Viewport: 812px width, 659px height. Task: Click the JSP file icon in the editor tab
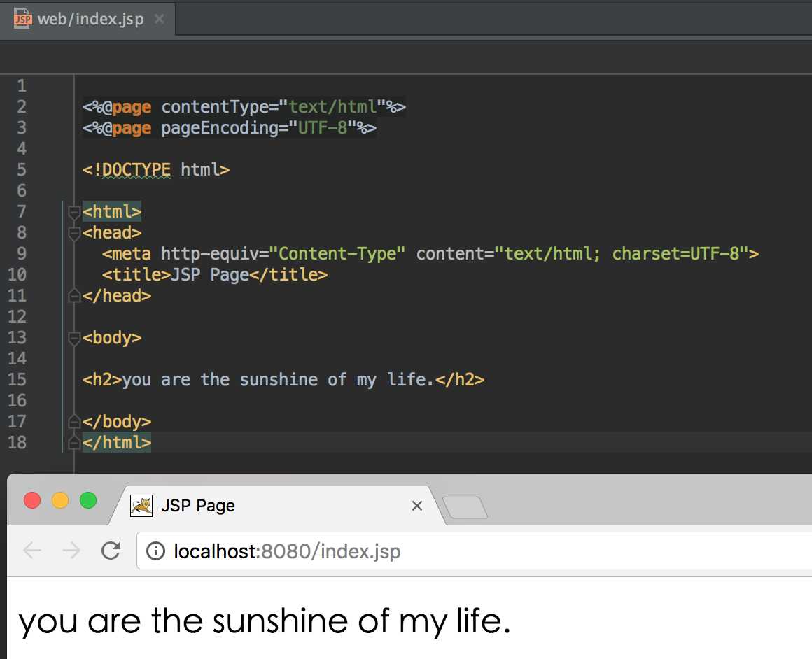coord(23,19)
